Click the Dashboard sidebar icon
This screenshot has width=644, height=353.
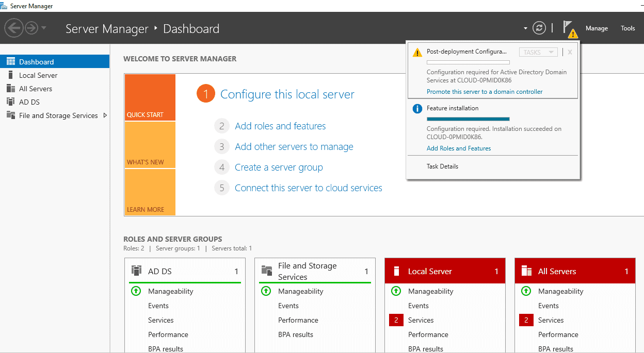pos(10,61)
